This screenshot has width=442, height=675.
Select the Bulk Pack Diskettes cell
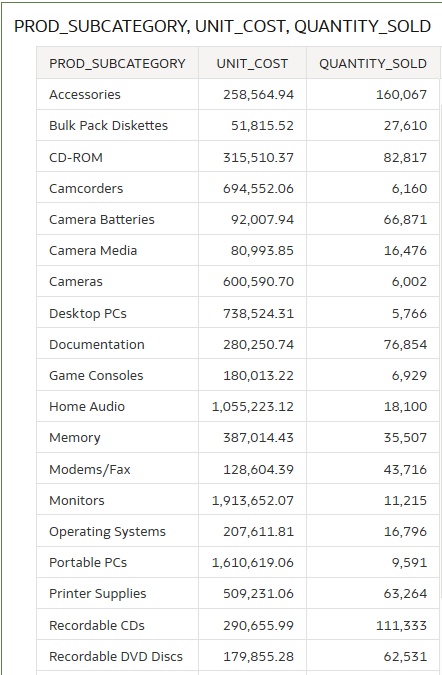point(117,125)
